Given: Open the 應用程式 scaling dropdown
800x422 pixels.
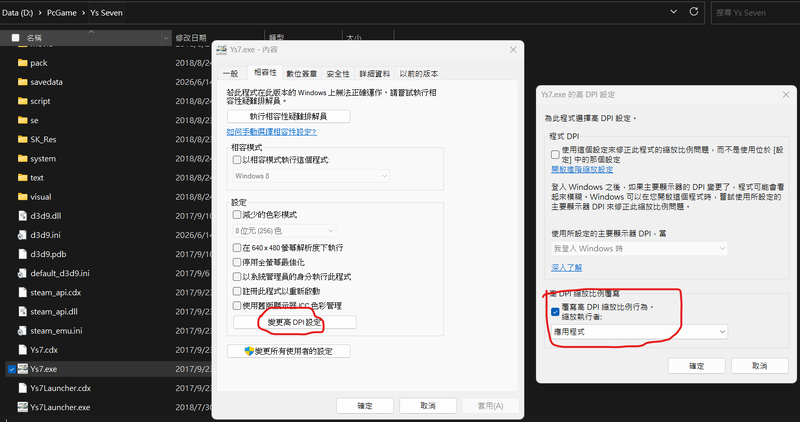Looking at the screenshot, I should pos(639,332).
